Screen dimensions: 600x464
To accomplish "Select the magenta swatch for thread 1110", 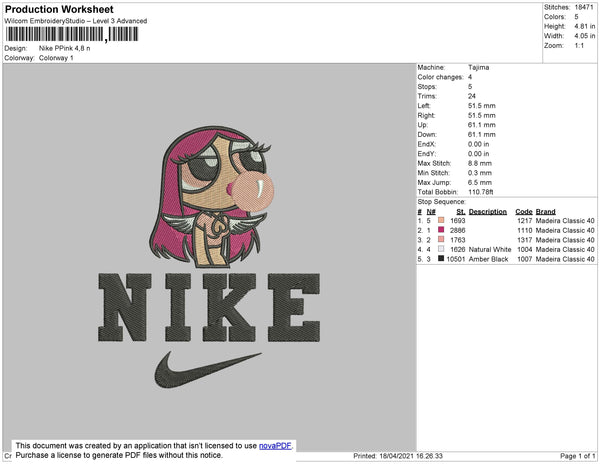I will pos(441,230).
